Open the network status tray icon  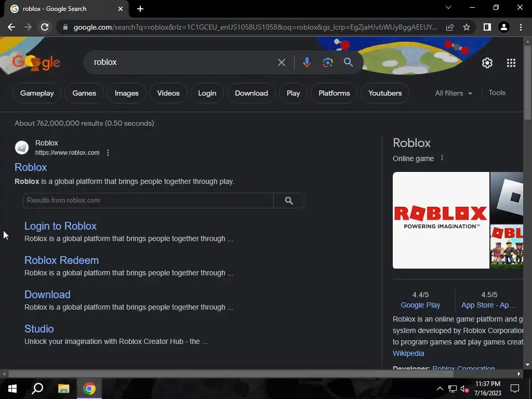(453, 389)
